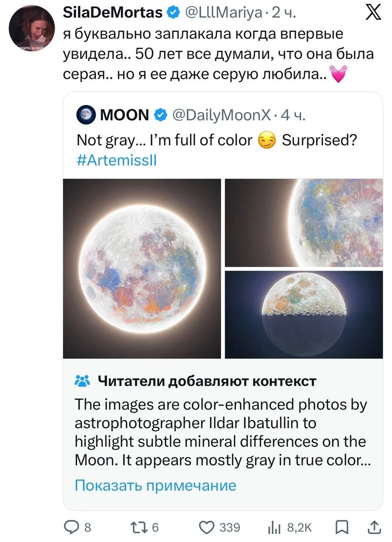Viewport: 392px width, 542px height.
Task: Tap the share upload icon
Action: [x=374, y=527]
